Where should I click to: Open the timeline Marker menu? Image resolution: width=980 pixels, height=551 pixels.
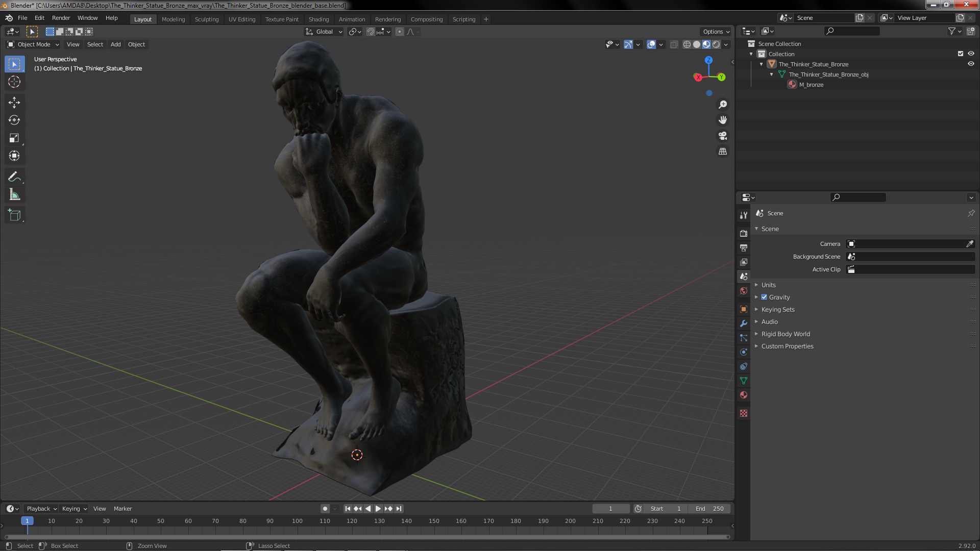(x=122, y=509)
